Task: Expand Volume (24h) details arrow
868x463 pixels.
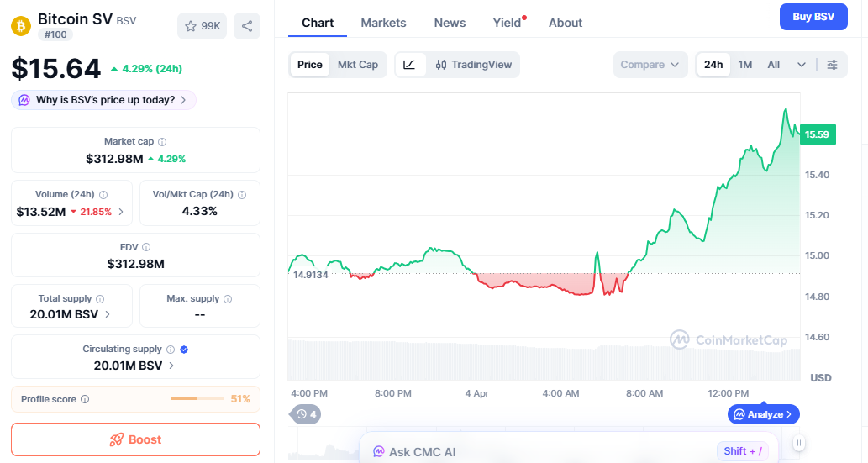Action: point(121,212)
